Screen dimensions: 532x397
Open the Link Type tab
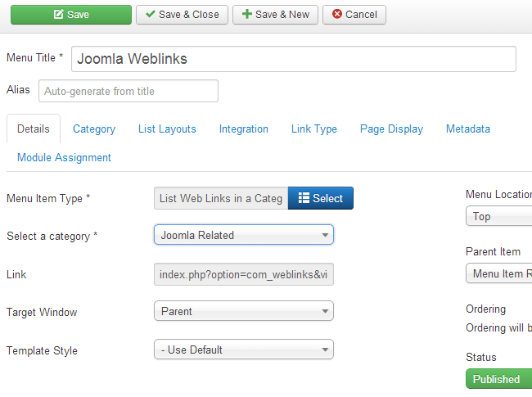point(314,129)
